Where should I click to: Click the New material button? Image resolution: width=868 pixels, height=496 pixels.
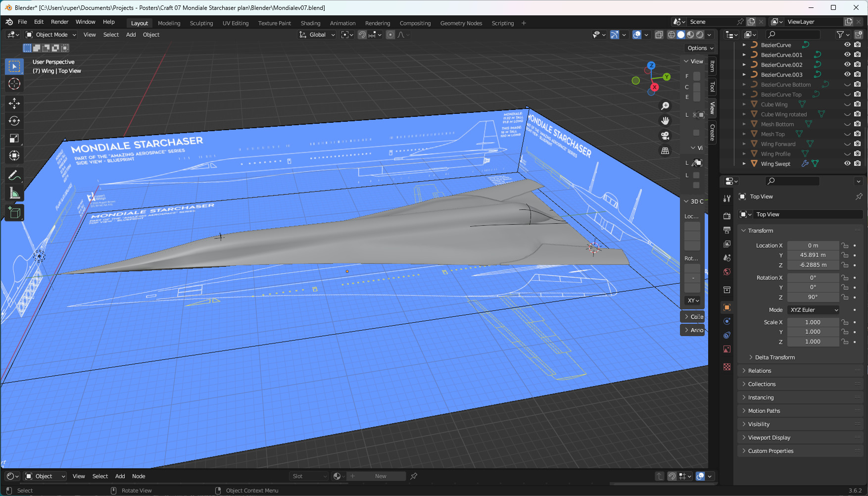tap(381, 476)
